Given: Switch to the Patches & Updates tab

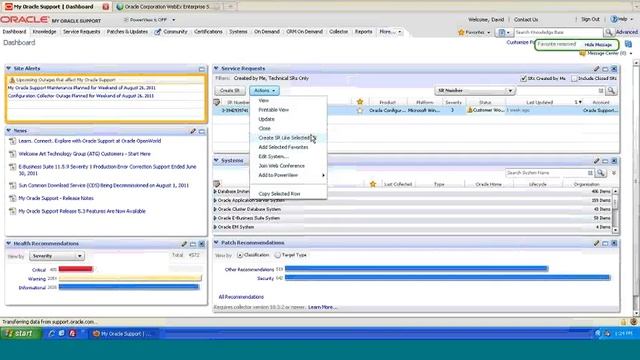Looking at the screenshot, I should click(x=127, y=31).
